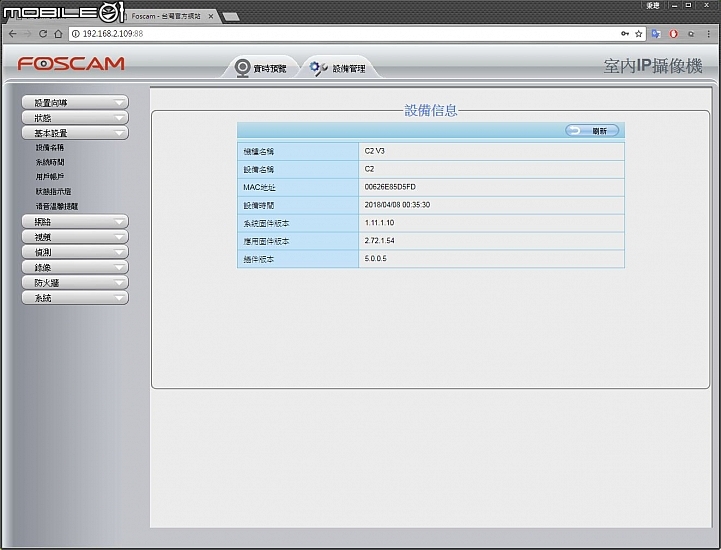Open the browser home page icon

pos(58,34)
